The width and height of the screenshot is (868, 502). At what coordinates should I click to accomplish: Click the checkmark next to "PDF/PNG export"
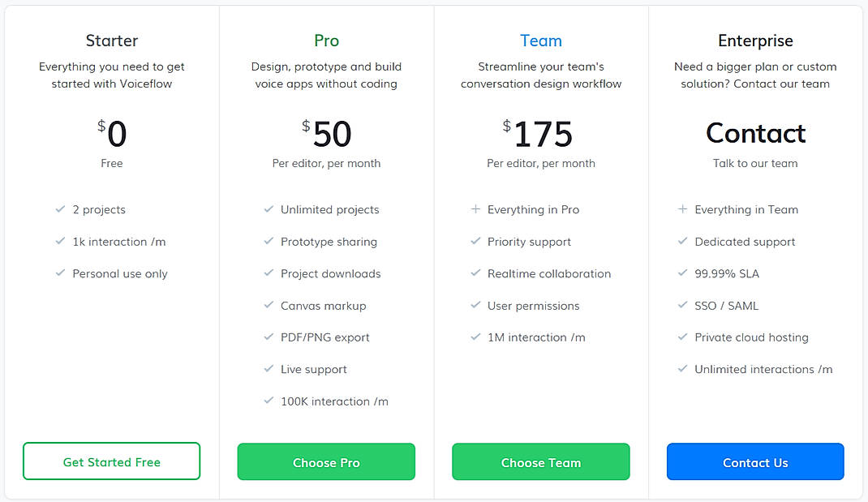point(269,337)
